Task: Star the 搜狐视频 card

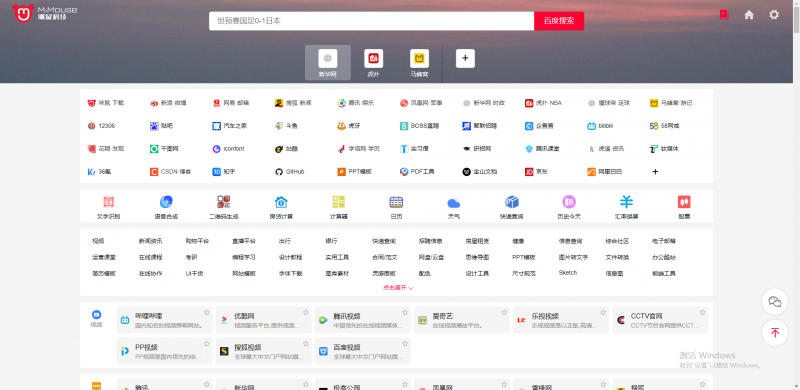Action: point(306,344)
